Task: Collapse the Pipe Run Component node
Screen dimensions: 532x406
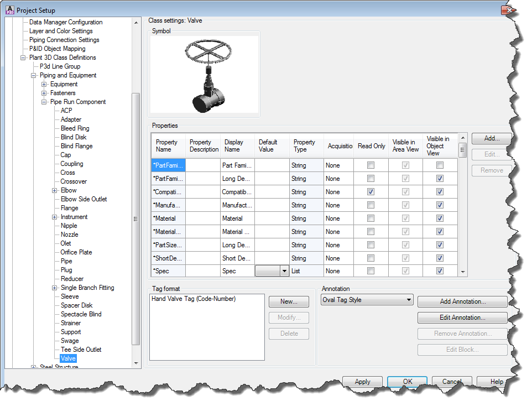Action: [x=44, y=102]
